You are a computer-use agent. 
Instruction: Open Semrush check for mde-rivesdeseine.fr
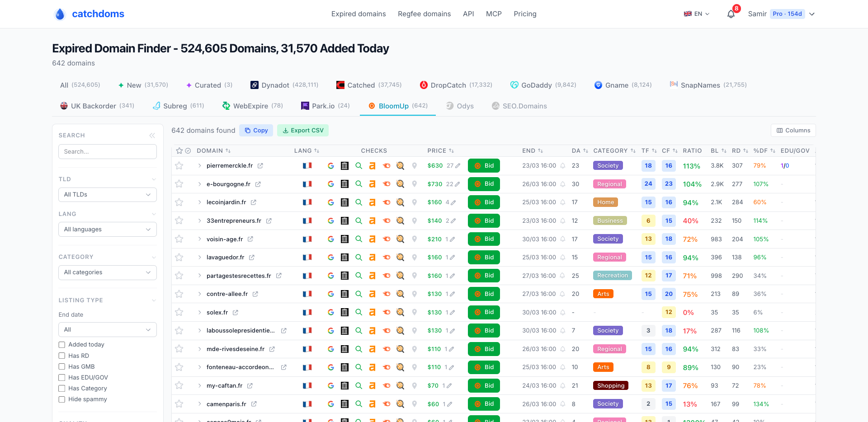pos(387,349)
